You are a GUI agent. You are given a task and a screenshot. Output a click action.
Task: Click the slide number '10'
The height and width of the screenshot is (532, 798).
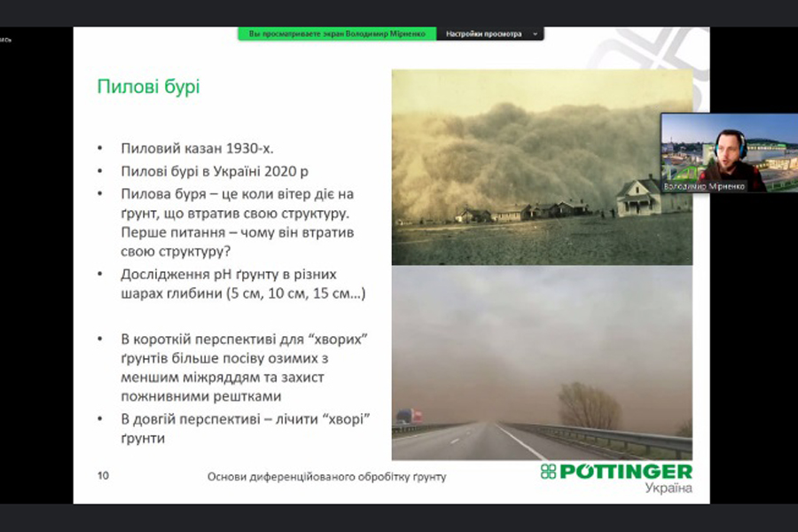point(103,475)
